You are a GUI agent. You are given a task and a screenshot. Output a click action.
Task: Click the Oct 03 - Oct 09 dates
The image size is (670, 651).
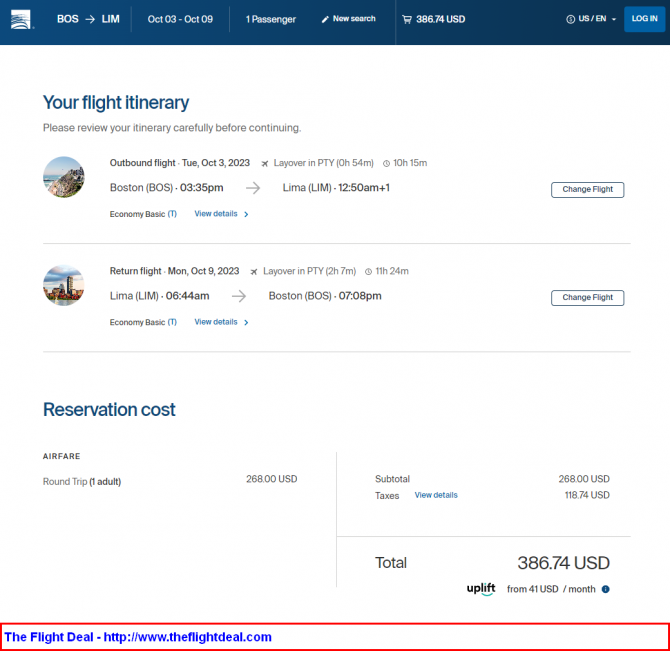pyautogui.click(x=180, y=19)
